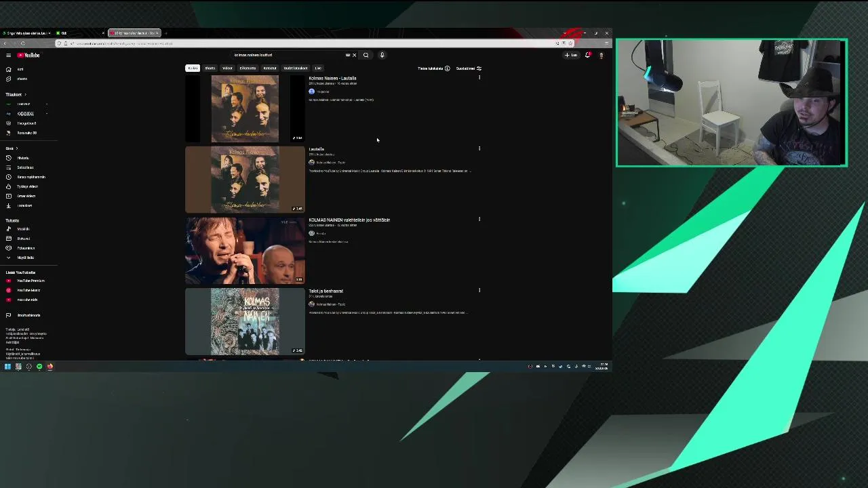Expand the Sinä section
This screenshot has width=868, height=488.
click(x=12, y=148)
